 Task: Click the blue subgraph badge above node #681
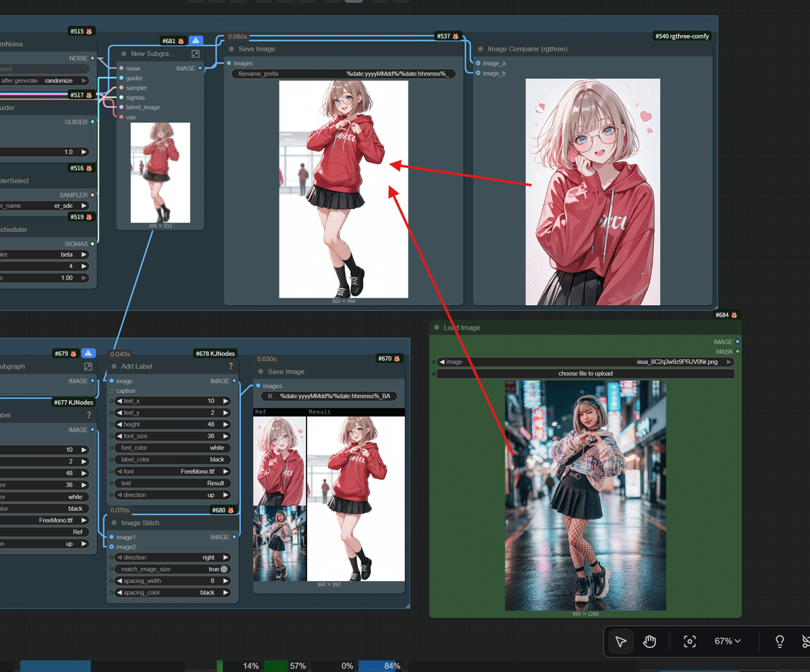tap(196, 40)
